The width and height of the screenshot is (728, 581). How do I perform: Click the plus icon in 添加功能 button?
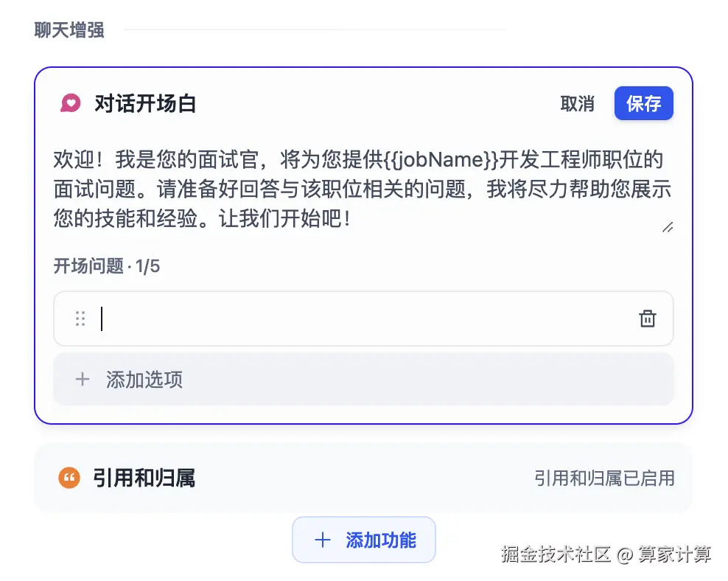322,540
